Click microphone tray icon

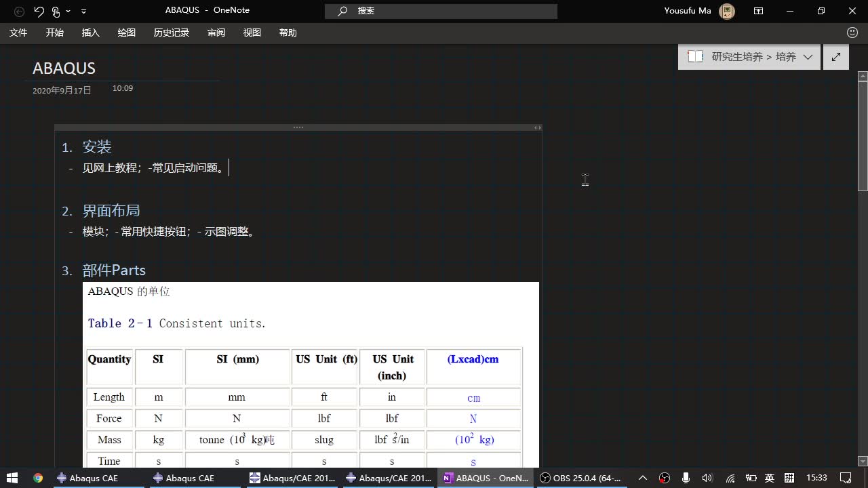pyautogui.click(x=686, y=478)
